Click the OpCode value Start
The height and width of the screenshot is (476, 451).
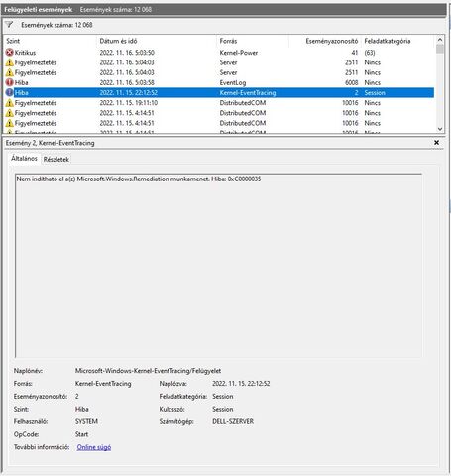(81, 434)
